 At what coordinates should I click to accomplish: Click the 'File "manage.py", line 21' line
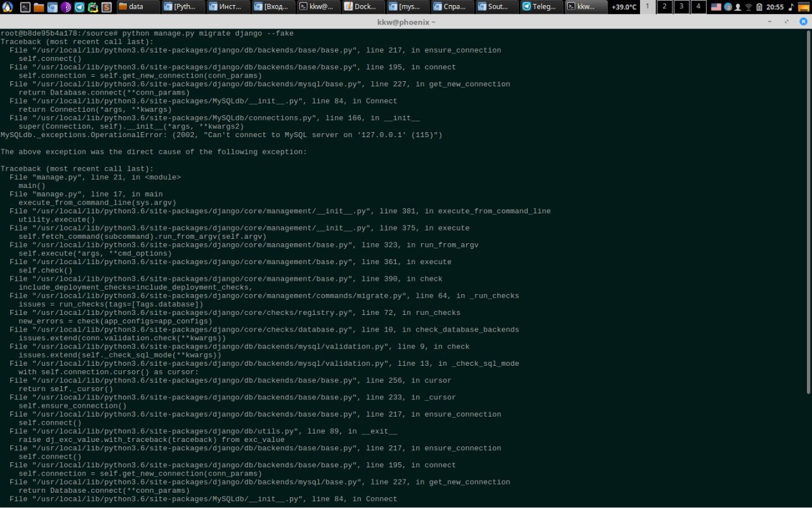point(95,177)
